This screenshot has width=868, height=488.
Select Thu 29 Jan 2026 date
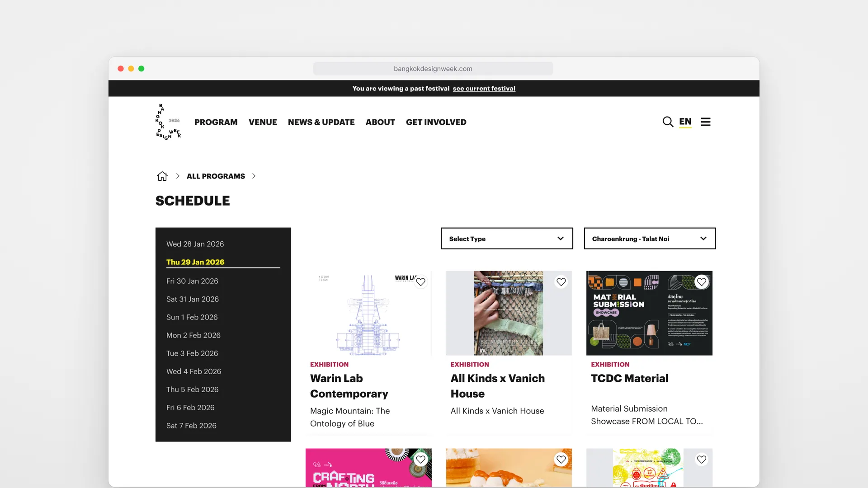click(x=195, y=262)
